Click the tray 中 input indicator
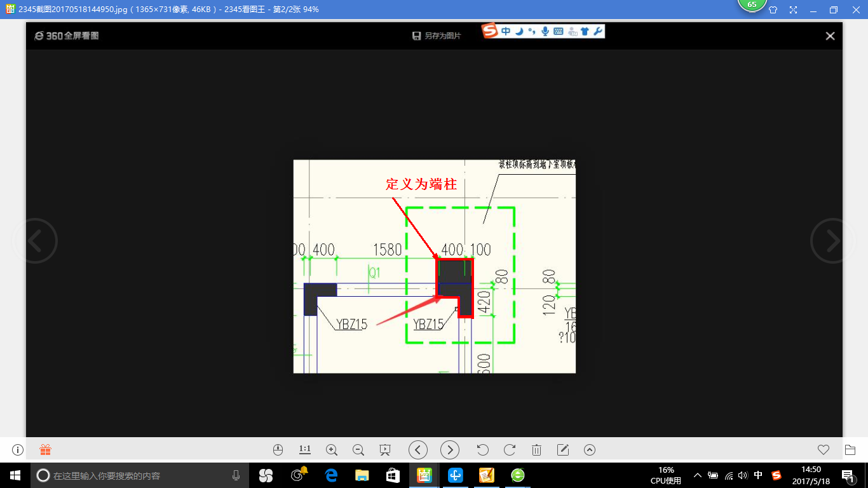Viewport: 868px width, 488px height. [x=758, y=475]
